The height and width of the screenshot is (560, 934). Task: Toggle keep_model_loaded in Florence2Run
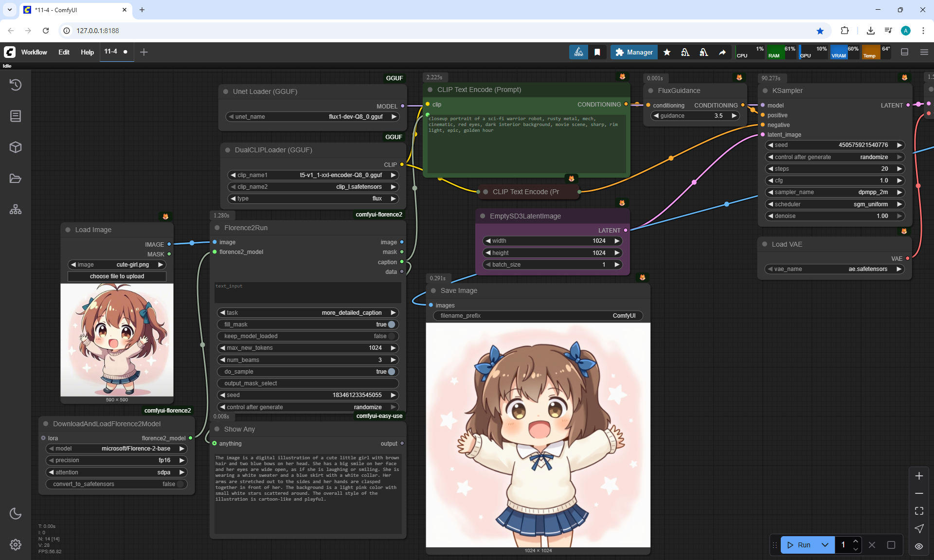391,336
